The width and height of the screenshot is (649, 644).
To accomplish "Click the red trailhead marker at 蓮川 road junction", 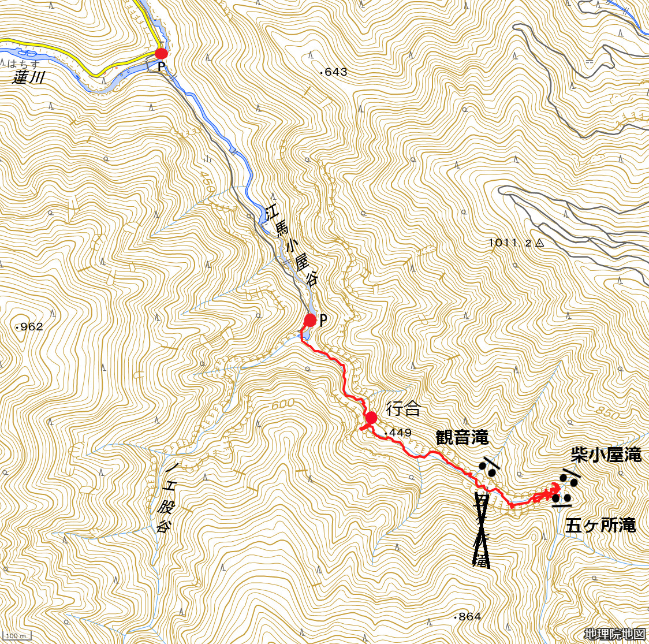I will (x=162, y=53).
